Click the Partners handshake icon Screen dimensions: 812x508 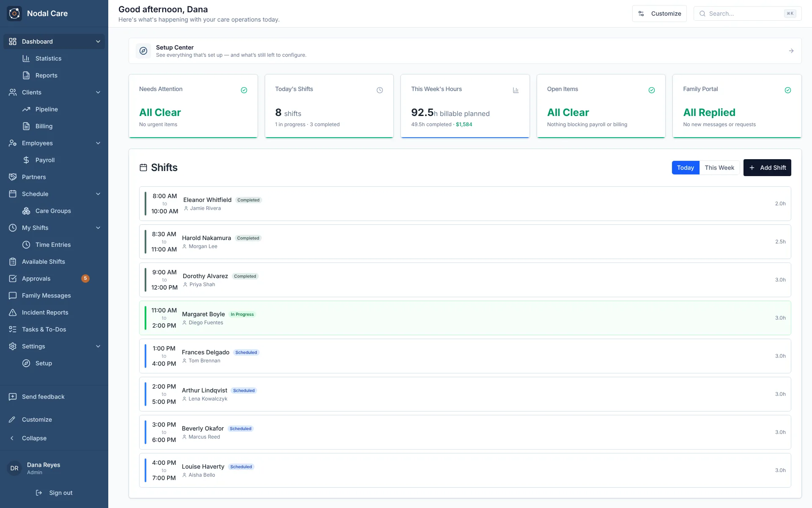13,177
